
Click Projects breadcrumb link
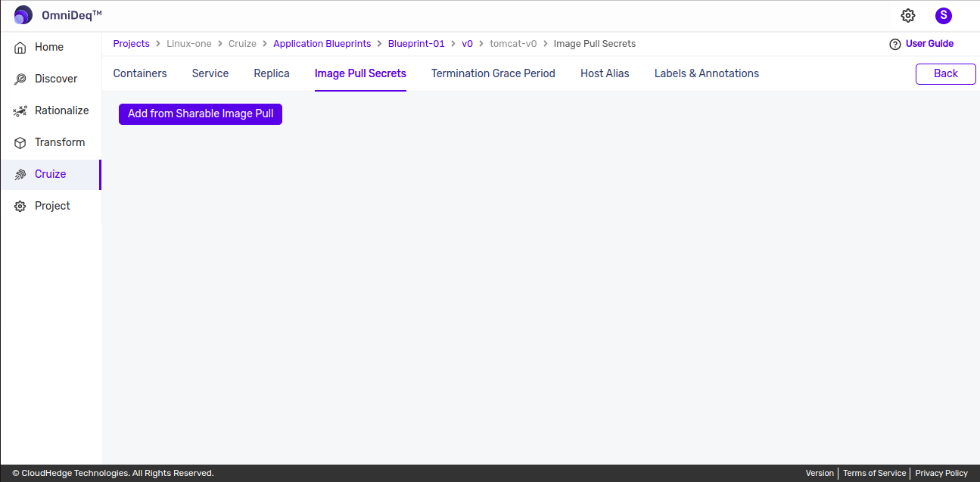tap(132, 44)
